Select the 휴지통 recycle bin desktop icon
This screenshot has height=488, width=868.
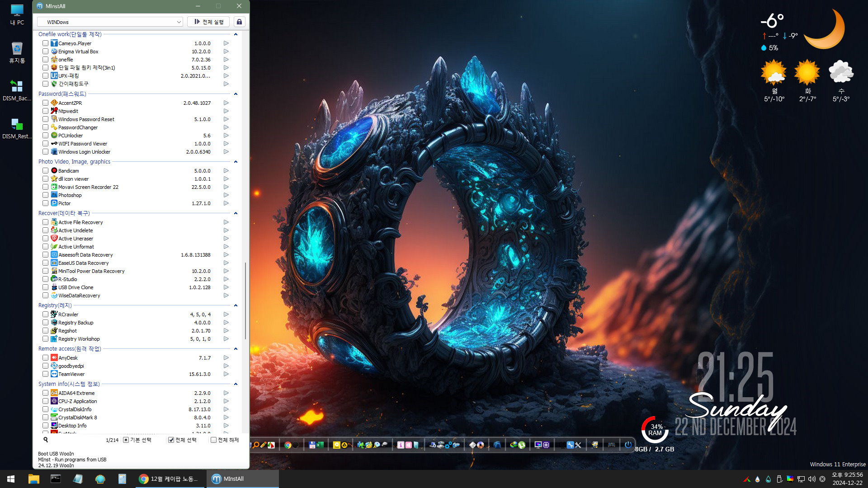tap(17, 52)
